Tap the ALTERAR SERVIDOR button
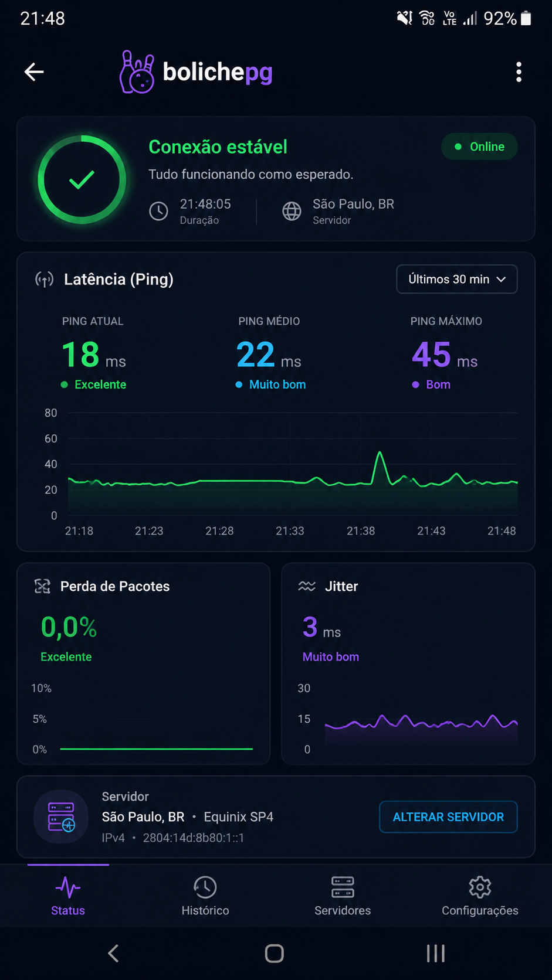This screenshot has width=552, height=980. tap(448, 817)
